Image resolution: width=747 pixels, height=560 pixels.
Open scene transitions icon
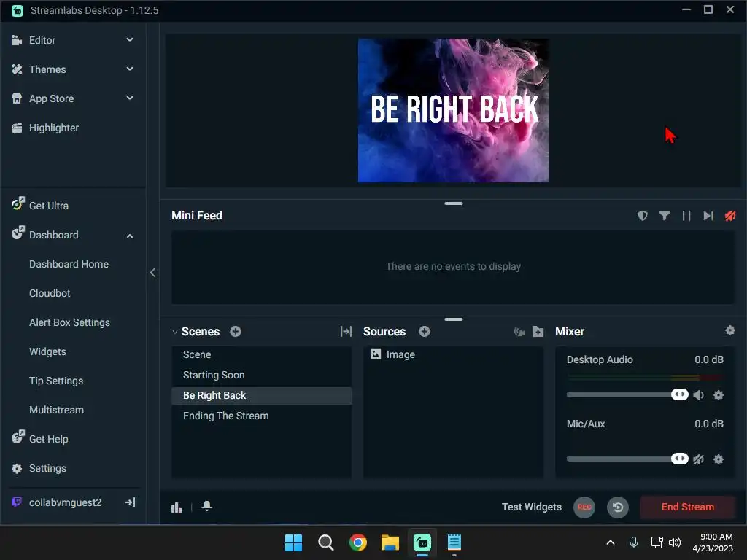point(346,331)
